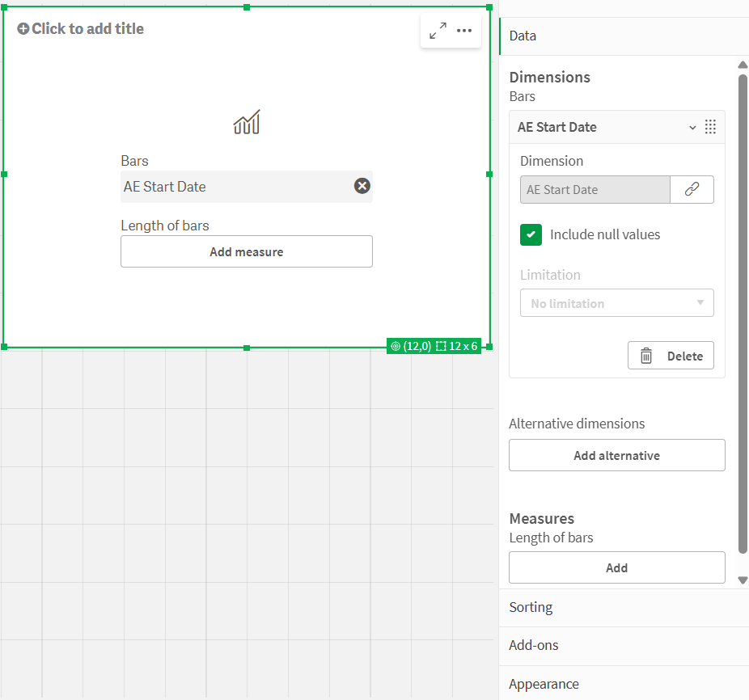Viewport: 749px width, 700px height.
Task: Click the Add alternative button
Action: click(616, 455)
